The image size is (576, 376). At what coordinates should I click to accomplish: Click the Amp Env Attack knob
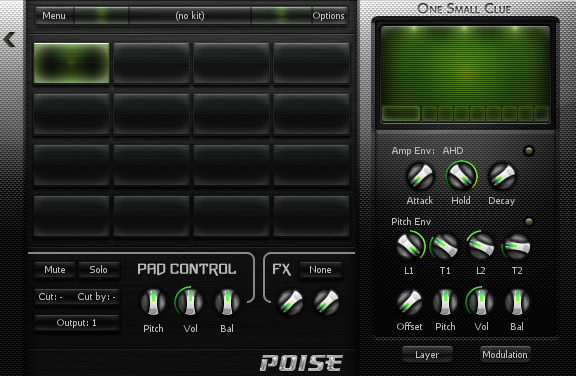coord(420,177)
